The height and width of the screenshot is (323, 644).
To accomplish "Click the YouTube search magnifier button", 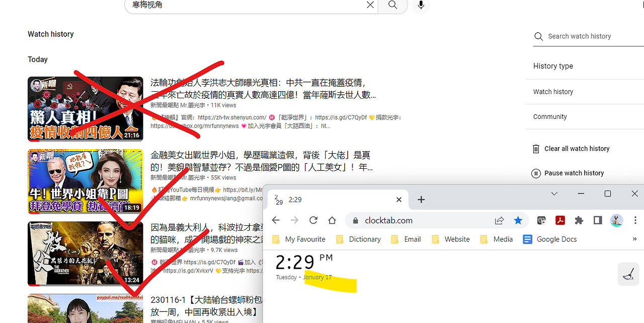I will pyautogui.click(x=393, y=5).
